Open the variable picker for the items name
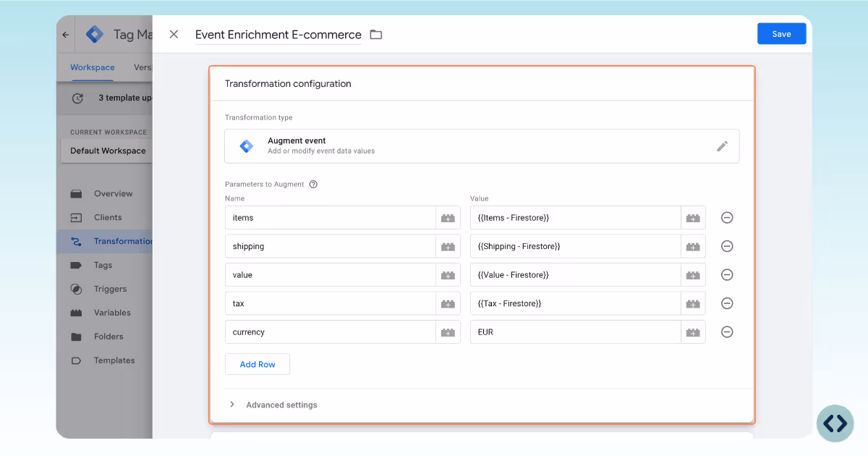The height and width of the screenshot is (456, 868). pos(448,218)
